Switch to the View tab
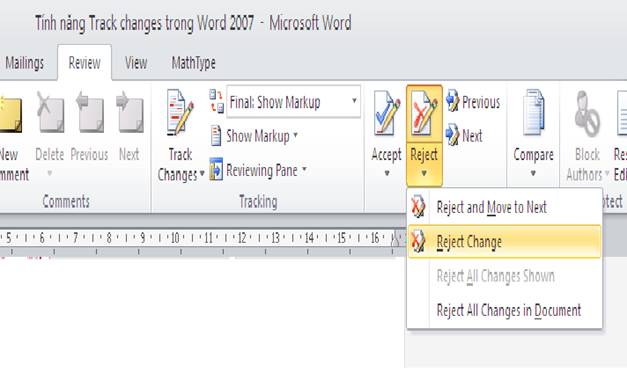The width and height of the screenshot is (627, 380). pos(136,63)
